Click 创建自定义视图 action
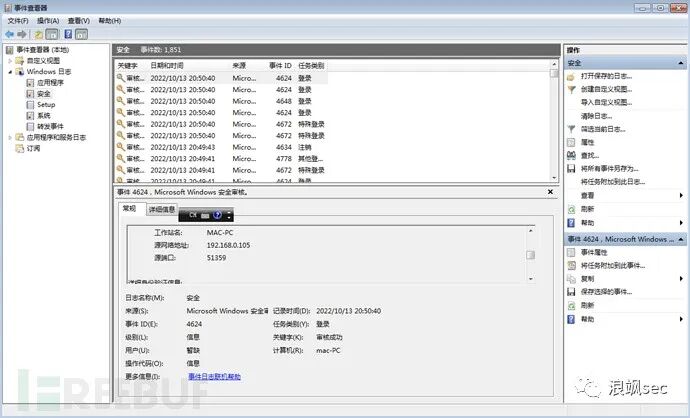The width and height of the screenshot is (690, 418). click(606, 89)
